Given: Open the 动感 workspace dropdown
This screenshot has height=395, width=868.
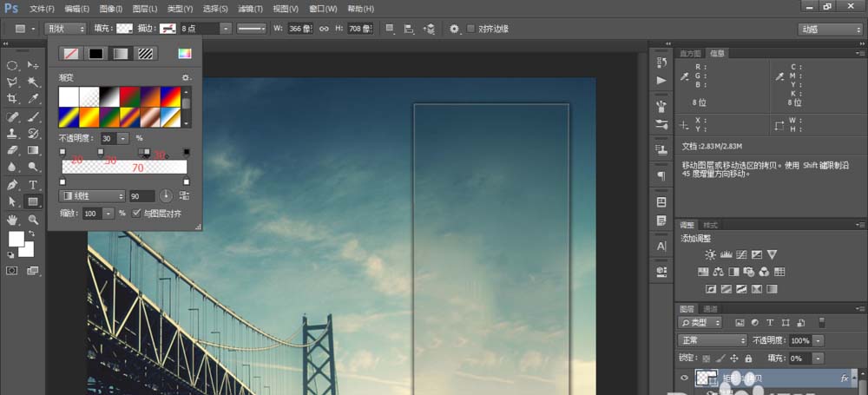Looking at the screenshot, I should [x=830, y=30].
